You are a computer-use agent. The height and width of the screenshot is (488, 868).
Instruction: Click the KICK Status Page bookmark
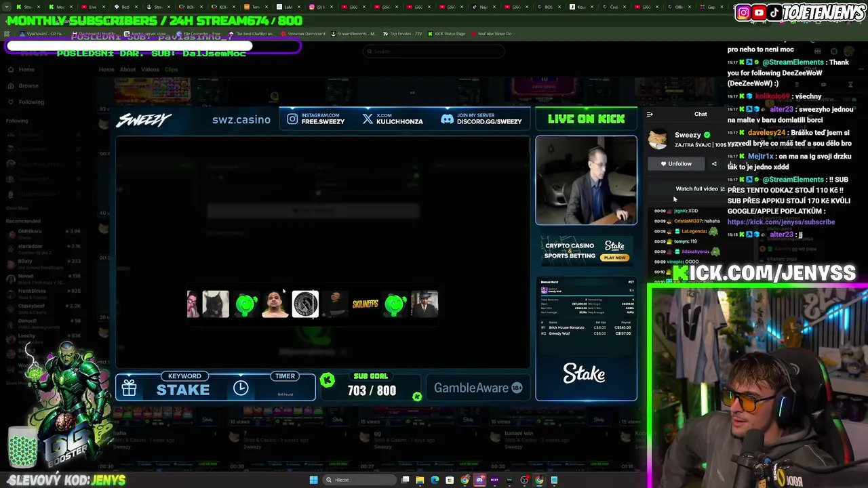[x=446, y=34]
